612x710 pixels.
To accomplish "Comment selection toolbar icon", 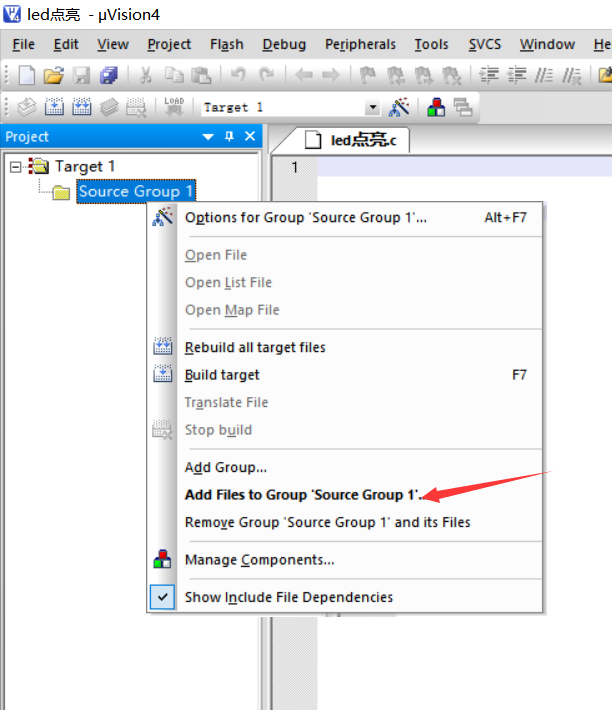I will point(544,75).
